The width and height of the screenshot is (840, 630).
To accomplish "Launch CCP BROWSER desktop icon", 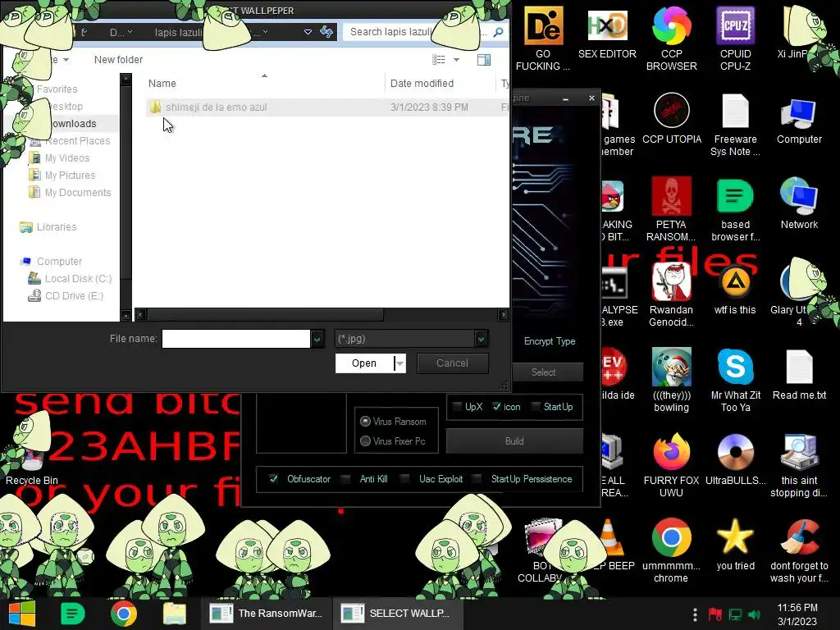I will tap(671, 39).
